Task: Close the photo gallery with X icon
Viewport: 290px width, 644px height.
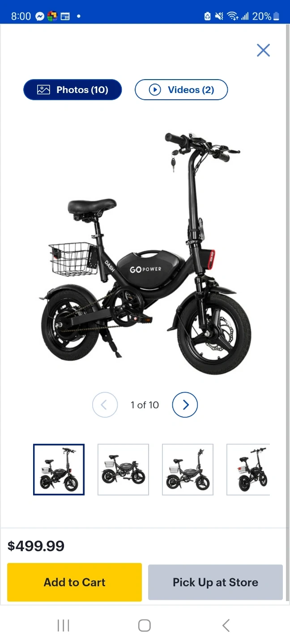Action: [x=264, y=50]
